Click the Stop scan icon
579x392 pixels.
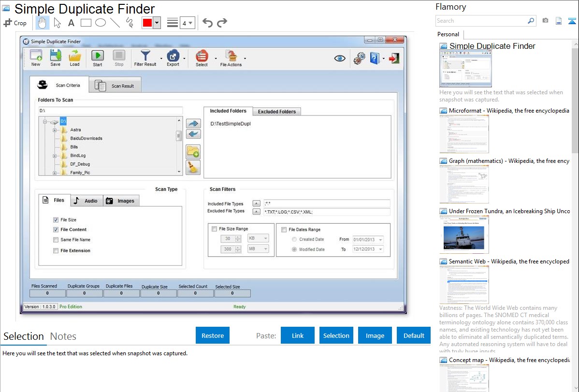tap(119, 58)
